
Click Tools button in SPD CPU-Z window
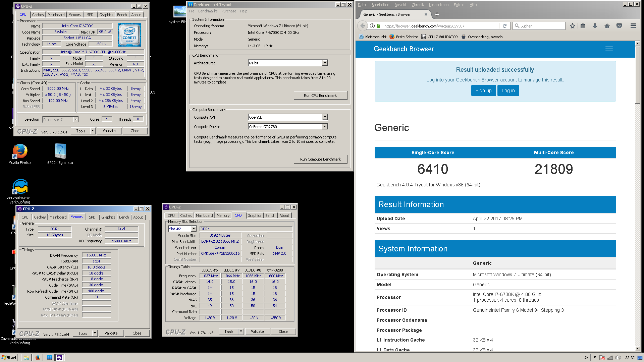[x=229, y=331]
